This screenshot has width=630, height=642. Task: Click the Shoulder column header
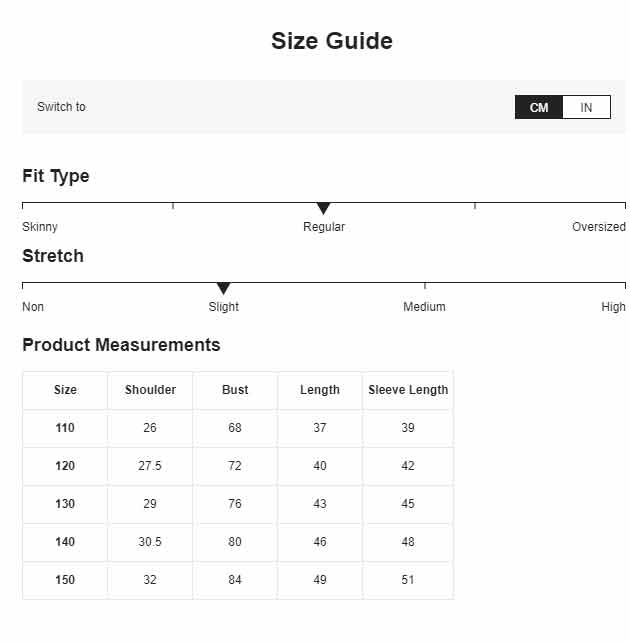pyautogui.click(x=150, y=390)
